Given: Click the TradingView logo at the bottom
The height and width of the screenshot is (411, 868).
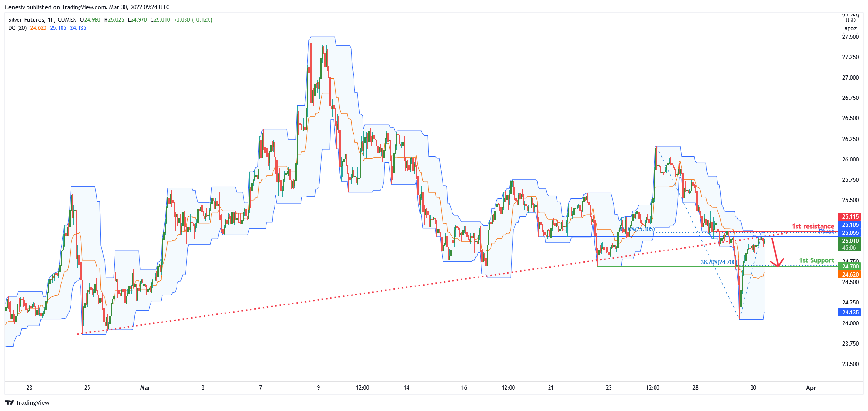Looking at the screenshot, I should click(x=27, y=402).
